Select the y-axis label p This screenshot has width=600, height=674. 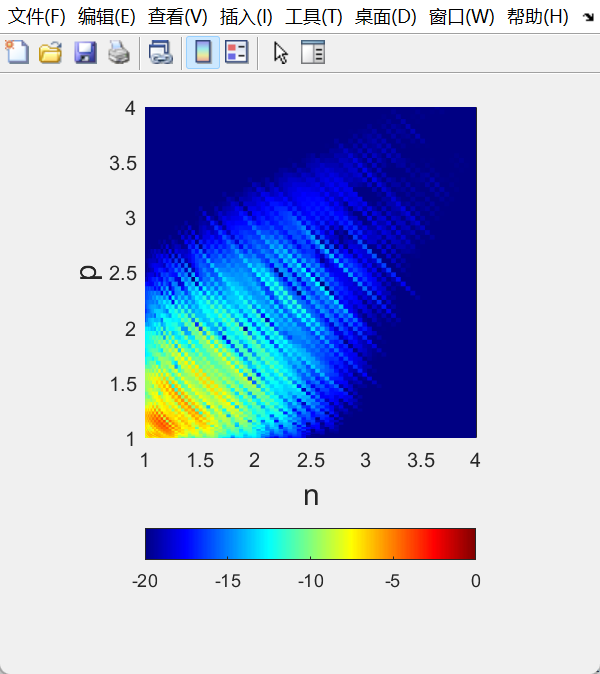point(90,273)
